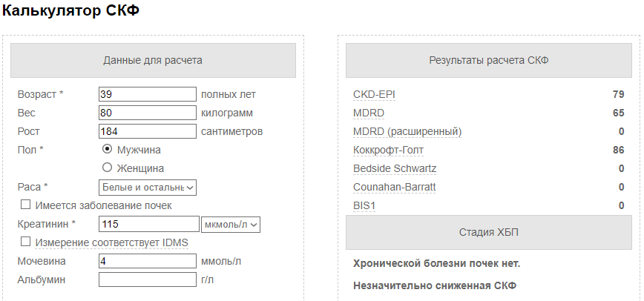Click the Возраст input field
The image size is (644, 301).
tap(148, 94)
